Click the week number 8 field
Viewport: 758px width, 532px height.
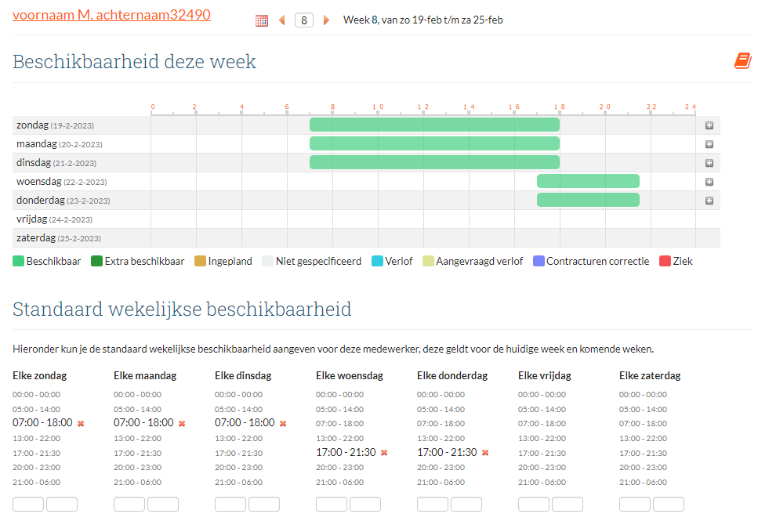pyautogui.click(x=304, y=20)
